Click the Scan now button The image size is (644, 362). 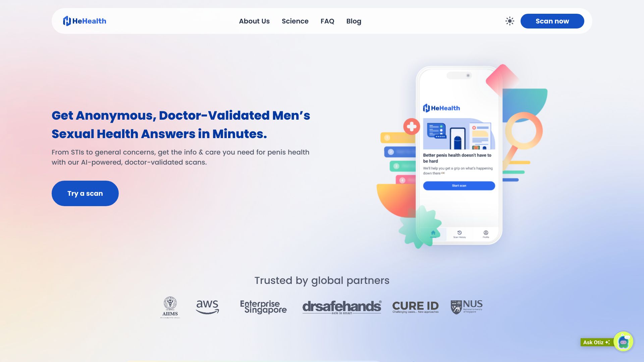coord(552,21)
